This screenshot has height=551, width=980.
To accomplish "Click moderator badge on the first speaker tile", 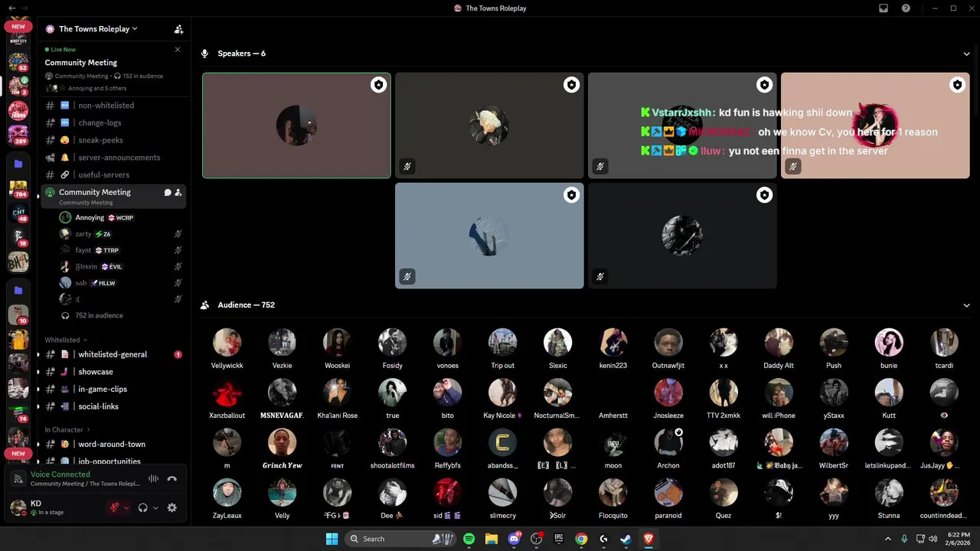I will (378, 85).
